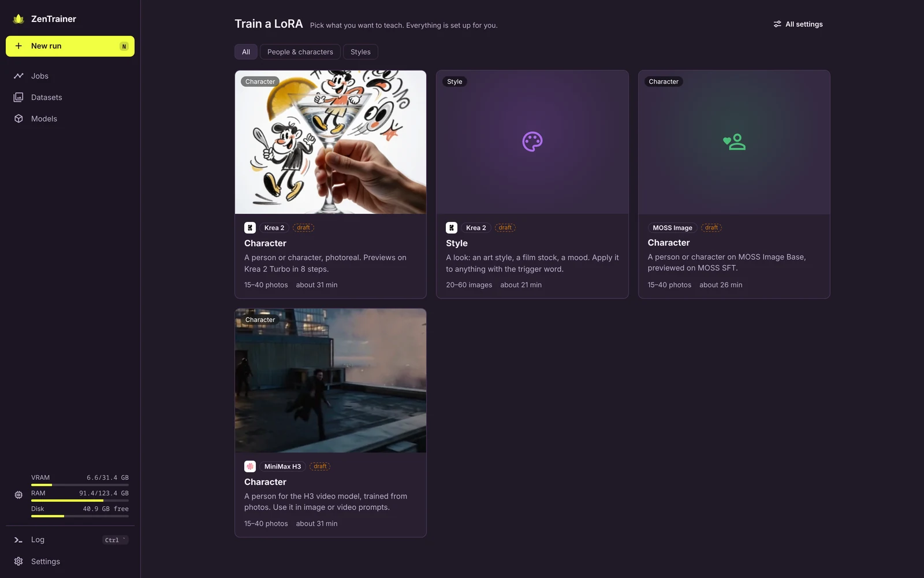Image resolution: width=924 pixels, height=578 pixels.
Task: Click the draft badge on MiniMax H3 card
Action: (320, 466)
